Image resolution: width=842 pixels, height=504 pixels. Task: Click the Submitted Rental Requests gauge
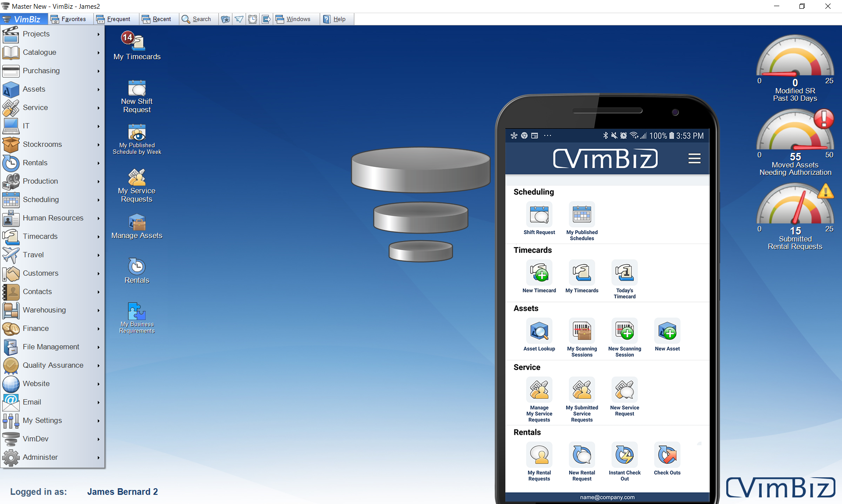click(795, 206)
